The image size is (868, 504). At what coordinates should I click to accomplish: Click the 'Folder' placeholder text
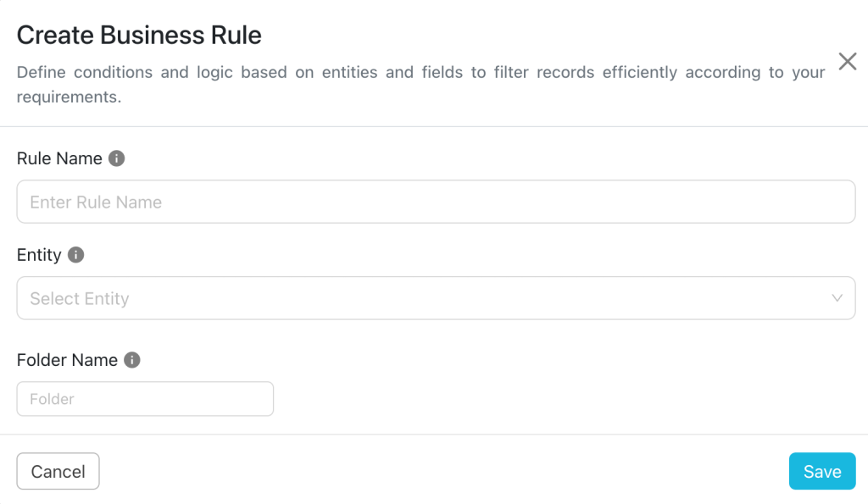52,399
